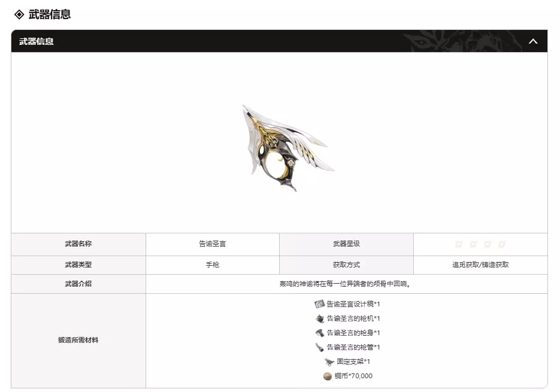Click the 武器信息 page section heading

(49, 14)
